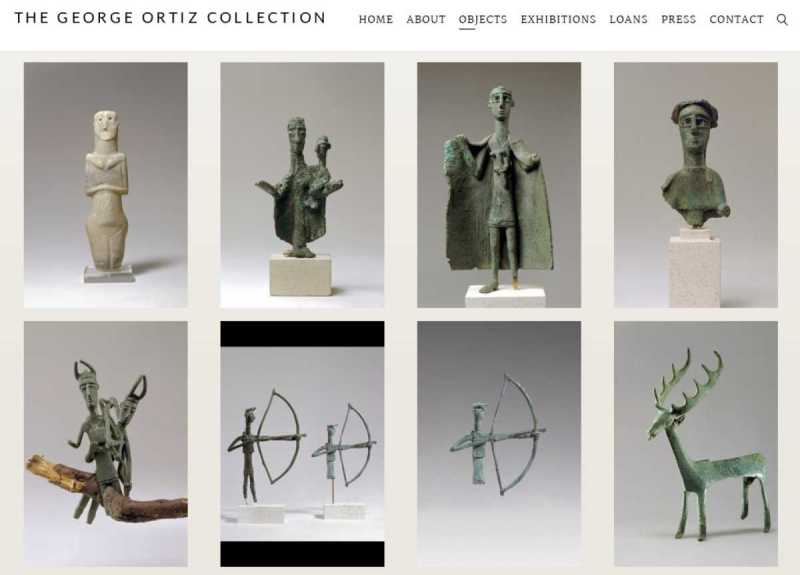The width and height of the screenshot is (800, 575).
Task: Open the Press section
Action: [679, 19]
